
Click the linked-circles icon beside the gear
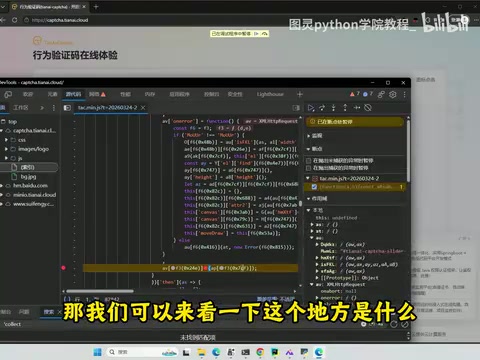coord(381,95)
